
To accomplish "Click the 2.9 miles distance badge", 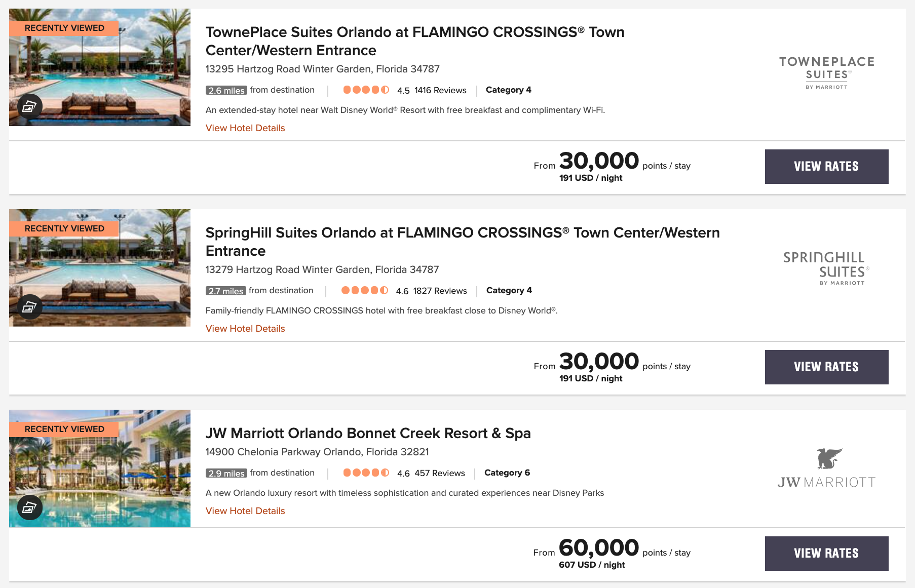I will [226, 473].
